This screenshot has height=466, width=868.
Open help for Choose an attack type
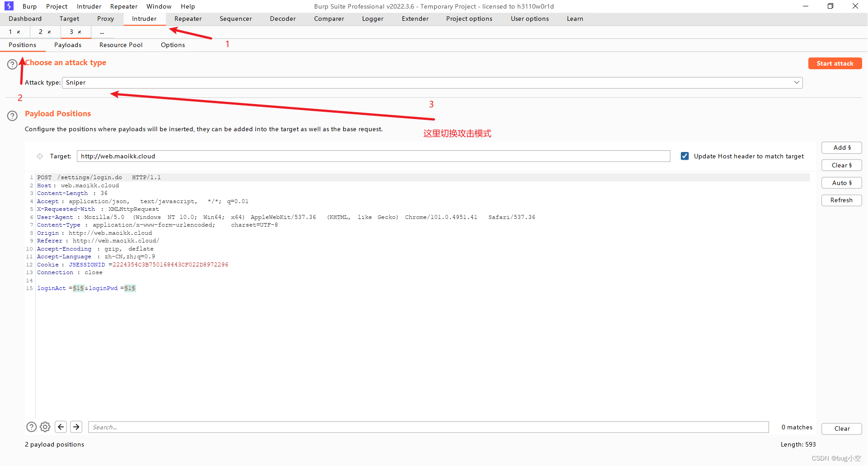point(12,64)
